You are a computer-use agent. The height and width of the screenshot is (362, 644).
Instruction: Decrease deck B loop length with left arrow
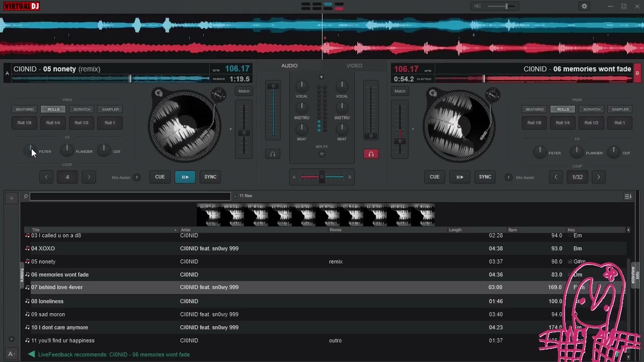click(x=556, y=177)
